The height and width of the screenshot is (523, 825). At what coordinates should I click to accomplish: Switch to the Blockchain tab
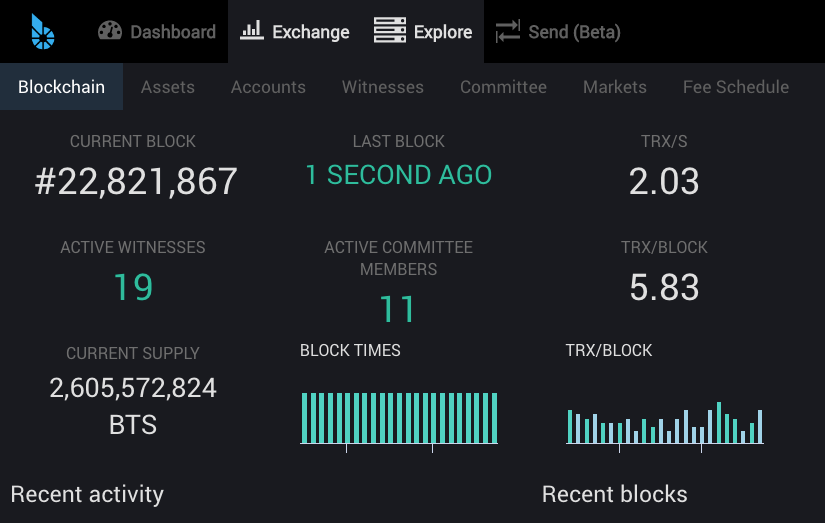point(62,87)
